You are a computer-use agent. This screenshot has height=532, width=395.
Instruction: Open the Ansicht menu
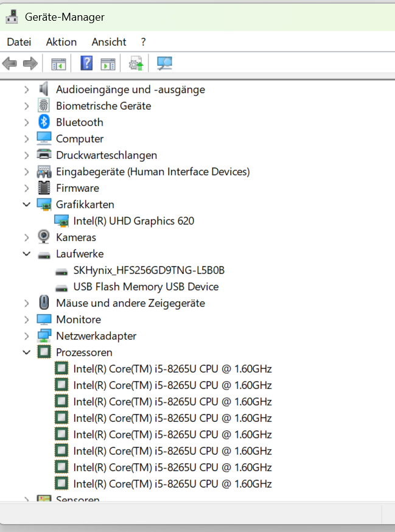(x=109, y=42)
